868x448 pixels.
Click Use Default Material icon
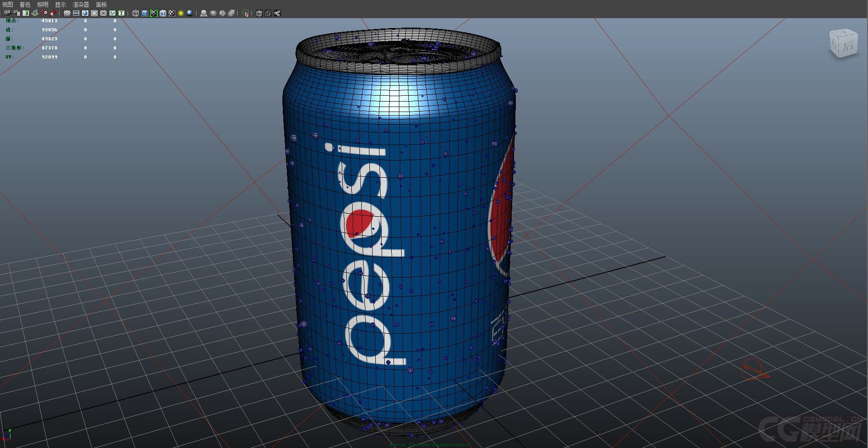154,13
